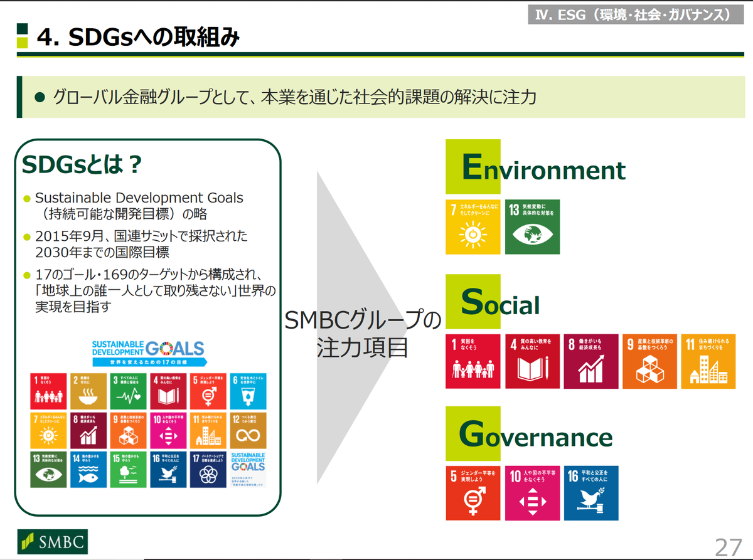
Task: Click goal 13 eye tile in the 17-goals grid
Action: pos(48,470)
